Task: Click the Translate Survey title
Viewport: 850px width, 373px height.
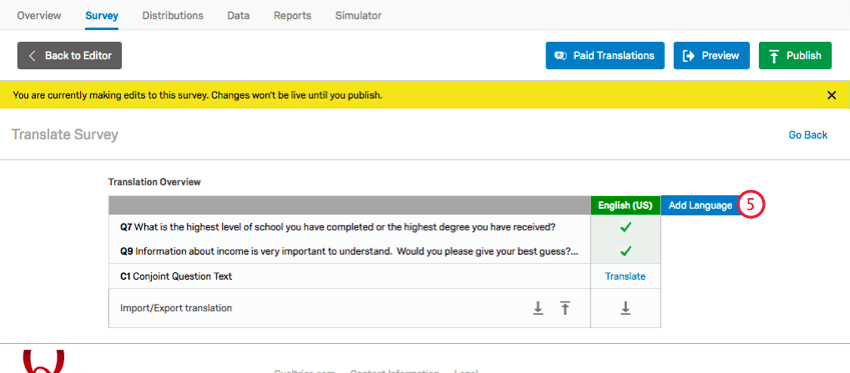Action: point(65,134)
